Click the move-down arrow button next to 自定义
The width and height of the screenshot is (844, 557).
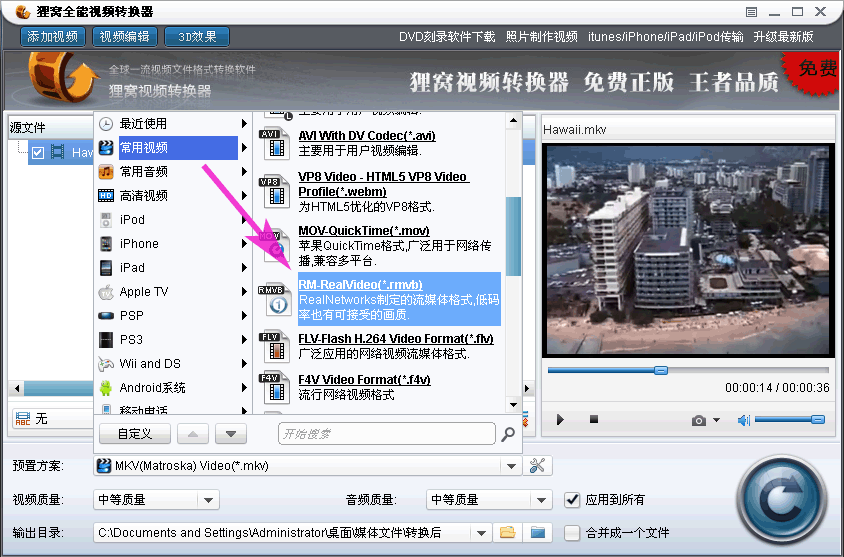click(x=231, y=434)
